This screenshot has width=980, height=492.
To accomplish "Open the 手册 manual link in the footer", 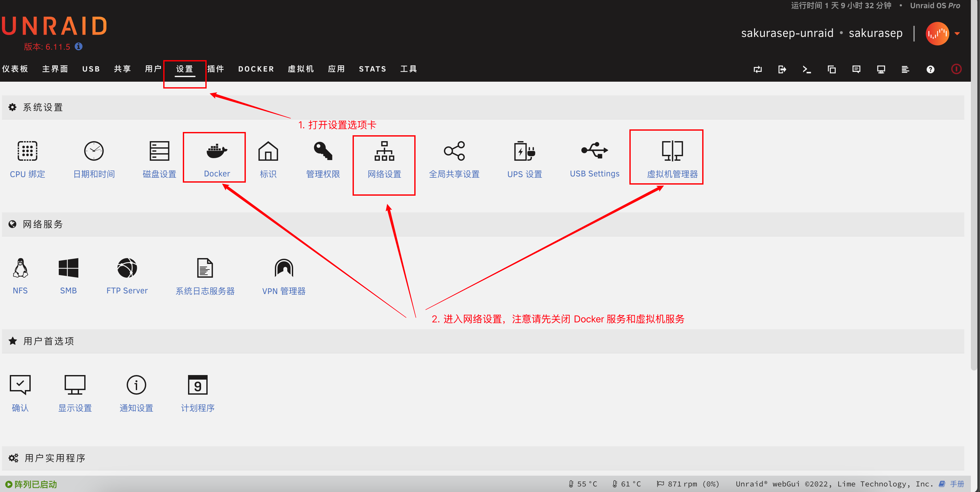I will pos(956,484).
